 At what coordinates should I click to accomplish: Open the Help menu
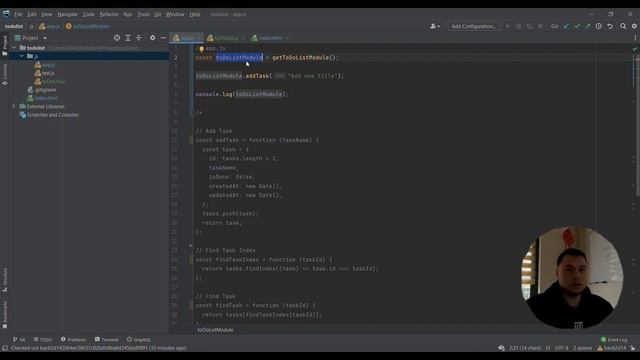195,14
